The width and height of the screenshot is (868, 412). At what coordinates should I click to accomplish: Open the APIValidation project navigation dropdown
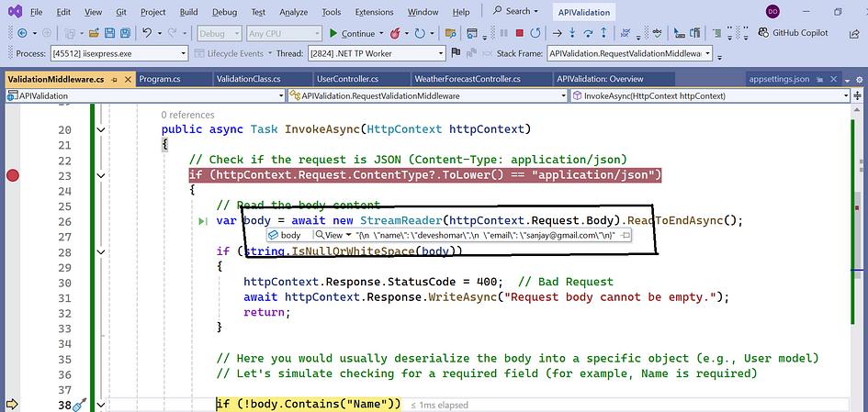[145, 95]
